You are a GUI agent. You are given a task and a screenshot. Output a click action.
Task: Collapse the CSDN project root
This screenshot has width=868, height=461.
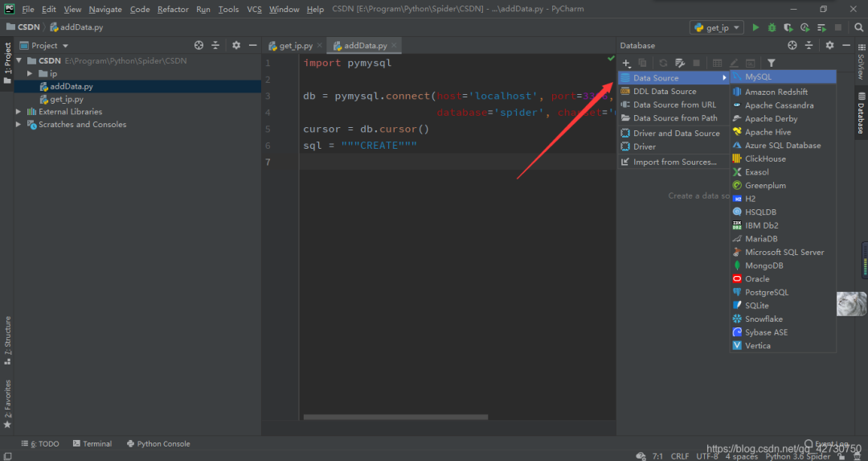click(x=19, y=61)
